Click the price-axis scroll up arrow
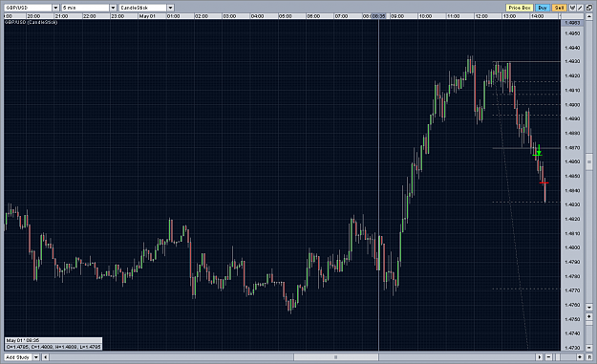 pos(589,16)
